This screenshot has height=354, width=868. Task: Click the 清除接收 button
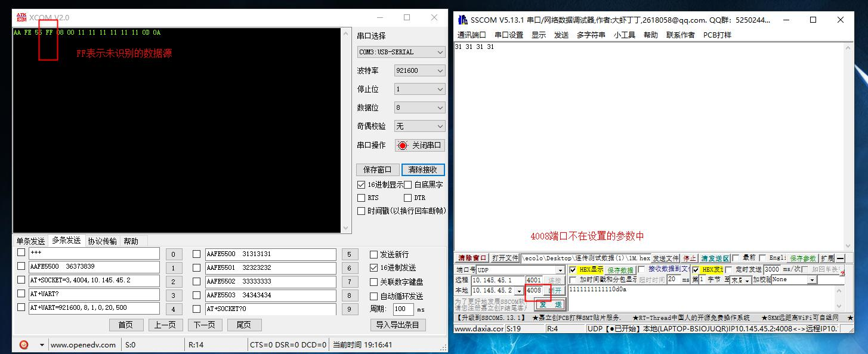click(422, 170)
